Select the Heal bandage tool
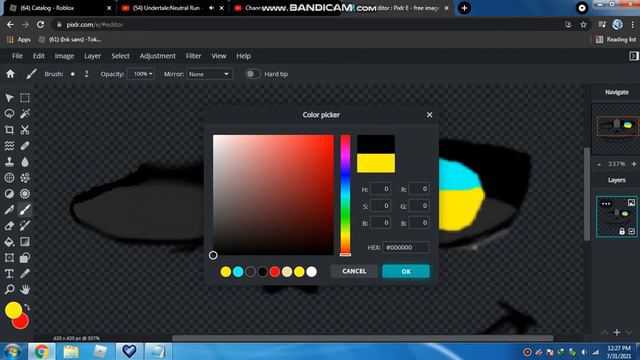Image resolution: width=640 pixels, height=360 pixels. coord(25,146)
